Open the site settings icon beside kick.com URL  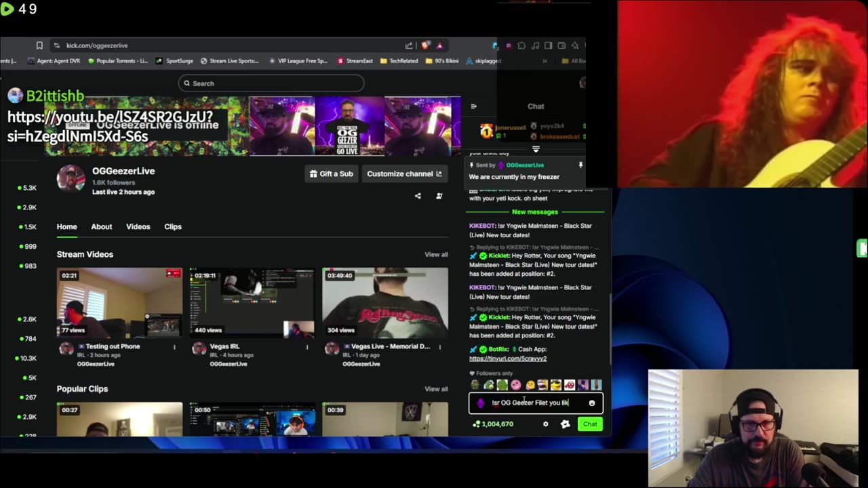(56, 45)
